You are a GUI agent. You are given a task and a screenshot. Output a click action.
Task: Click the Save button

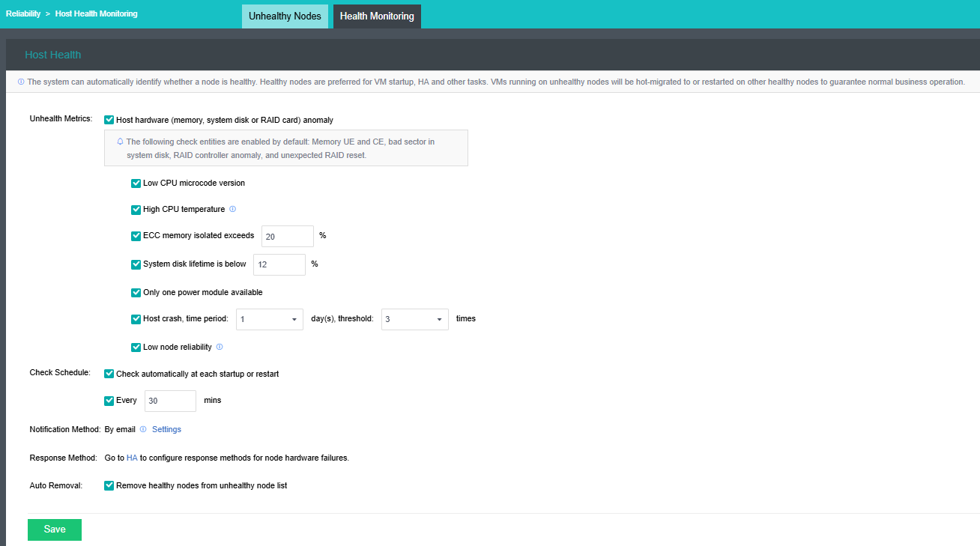point(55,530)
